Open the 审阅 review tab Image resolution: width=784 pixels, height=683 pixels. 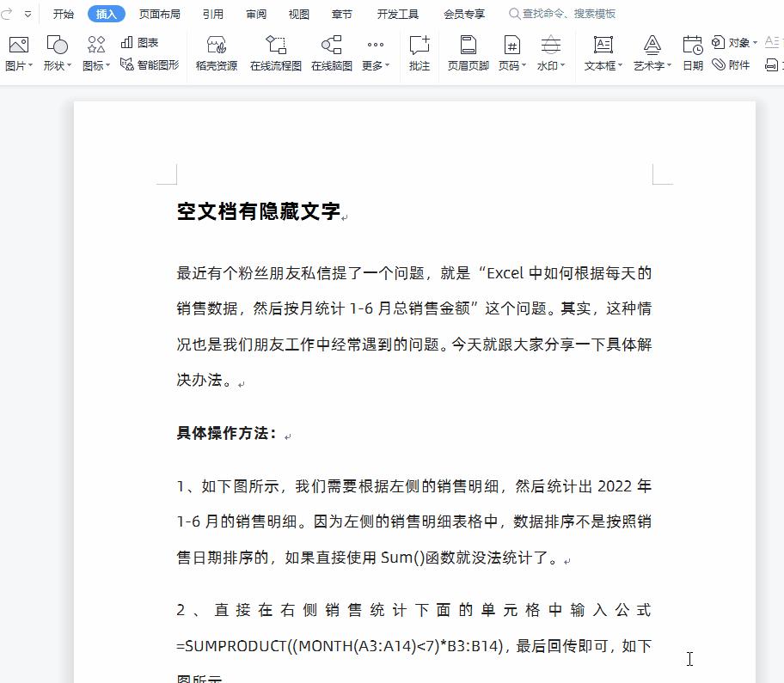[255, 13]
